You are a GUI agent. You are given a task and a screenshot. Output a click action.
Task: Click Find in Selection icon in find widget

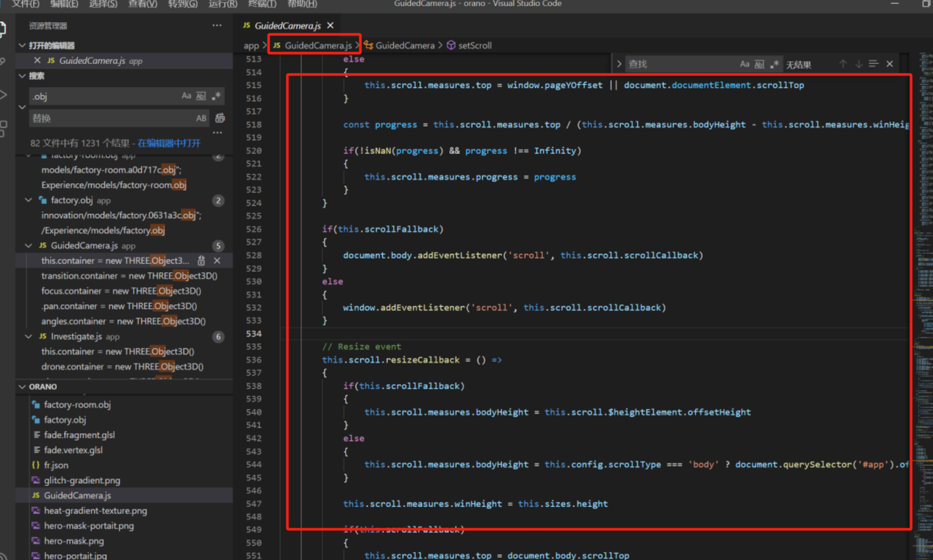[873, 64]
